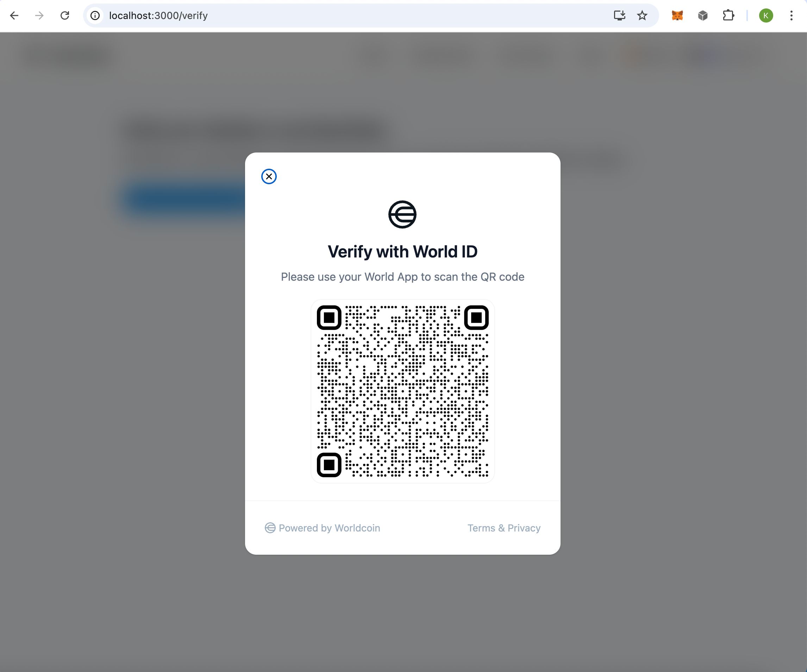Open the MetaMask fox extension
Viewport: 807px width, 672px height.
677,15
